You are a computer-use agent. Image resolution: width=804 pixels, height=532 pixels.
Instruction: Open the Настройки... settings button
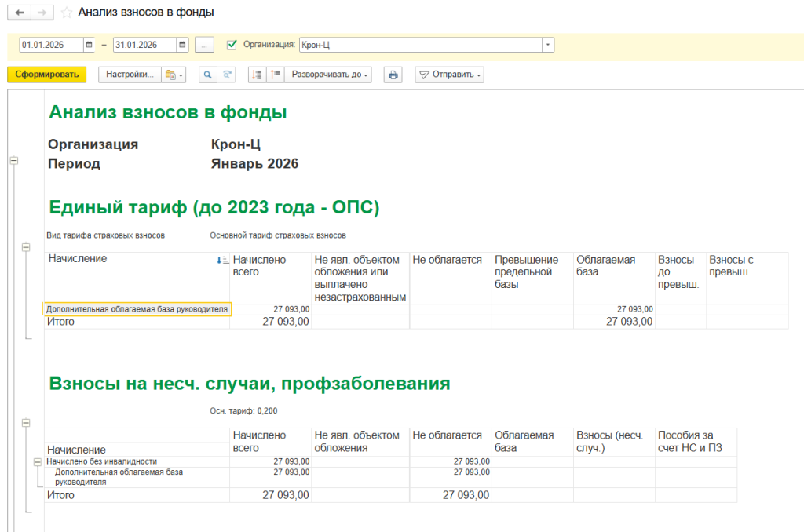(130, 75)
